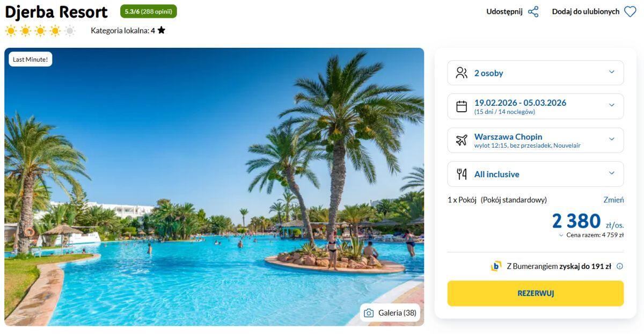644x334 pixels.
Task: Click the Bumerang info icon
Action: click(x=620, y=266)
